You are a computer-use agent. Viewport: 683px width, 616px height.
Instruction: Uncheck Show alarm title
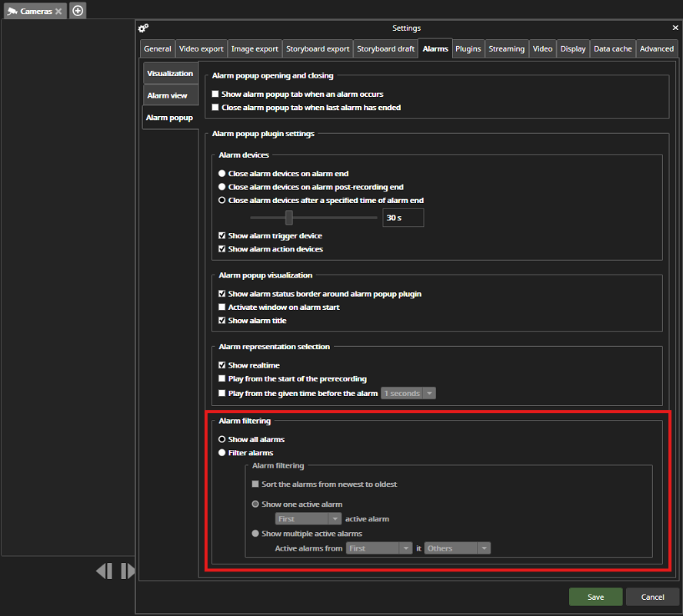[x=222, y=320]
